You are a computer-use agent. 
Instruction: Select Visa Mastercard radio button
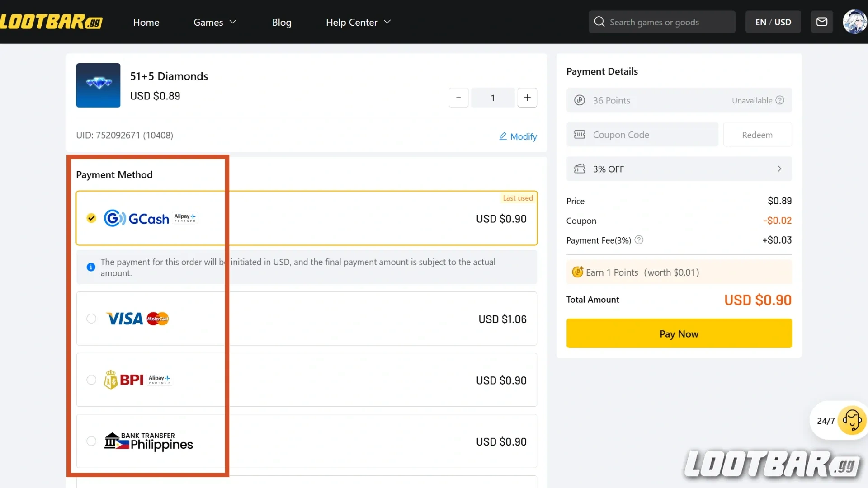[91, 319]
